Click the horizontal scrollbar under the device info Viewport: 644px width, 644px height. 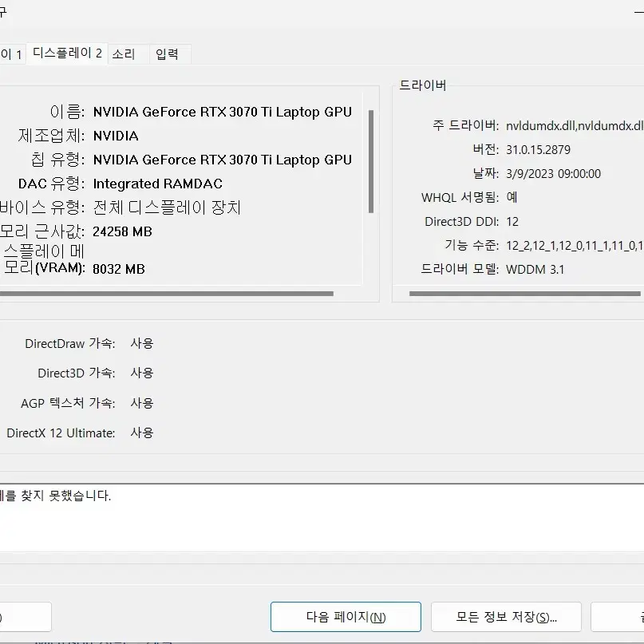(x=166, y=294)
